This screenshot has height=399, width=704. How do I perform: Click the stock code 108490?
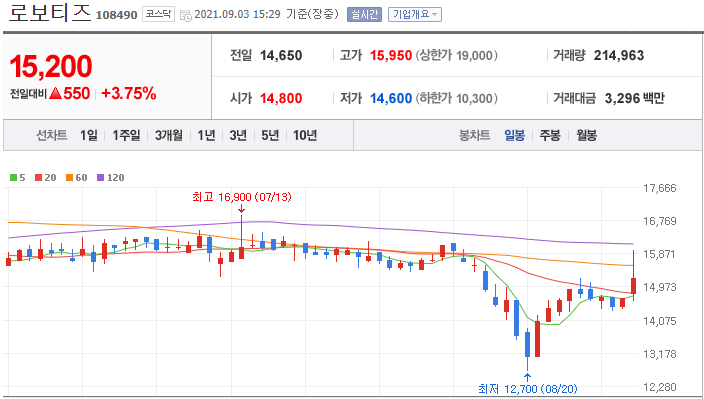[116, 15]
